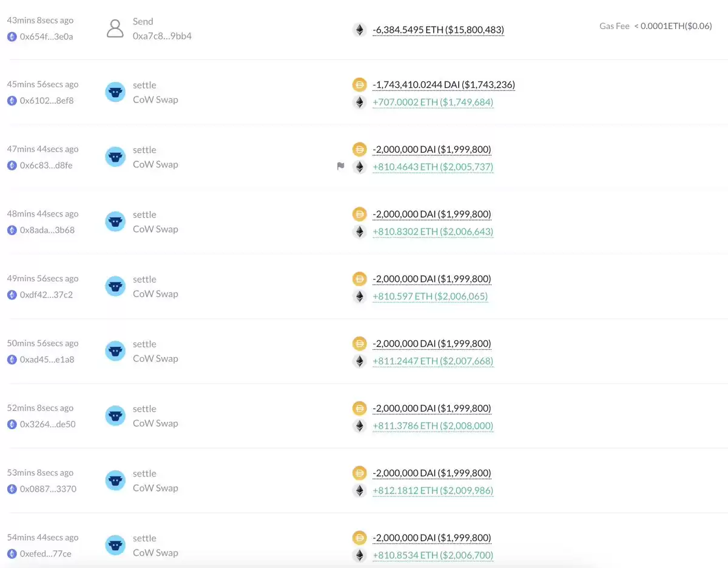Click the +810.597 ETH ($2,006,065) amount
Image resolution: width=728 pixels, height=568 pixels.
(x=430, y=296)
